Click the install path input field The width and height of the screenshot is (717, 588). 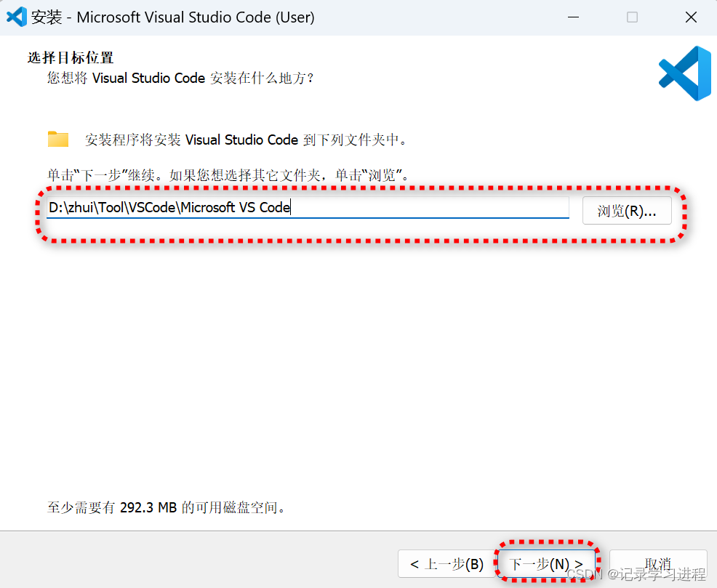(308, 207)
